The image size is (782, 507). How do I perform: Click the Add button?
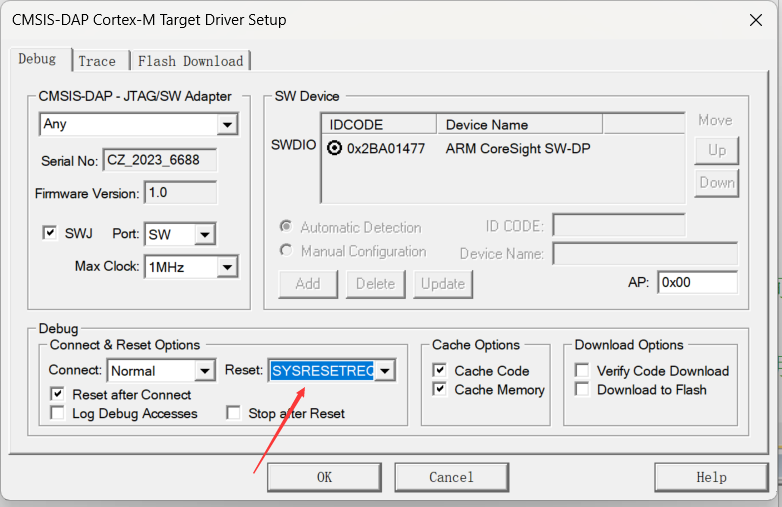308,284
